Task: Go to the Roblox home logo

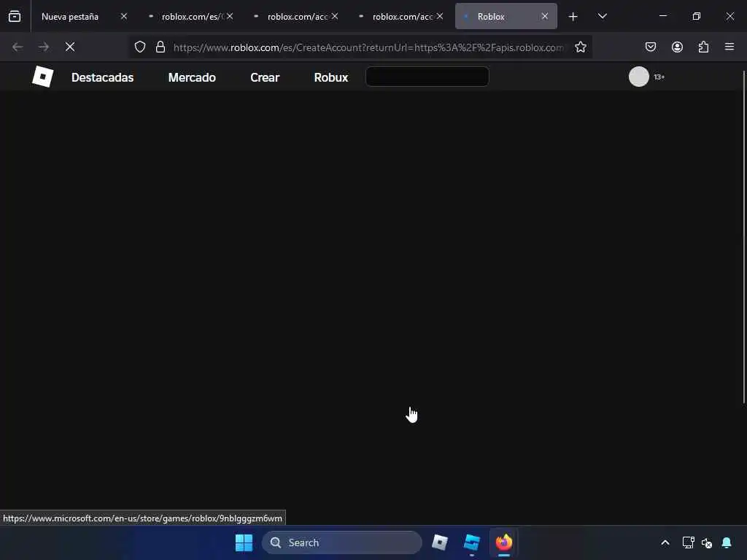Action: click(x=42, y=77)
